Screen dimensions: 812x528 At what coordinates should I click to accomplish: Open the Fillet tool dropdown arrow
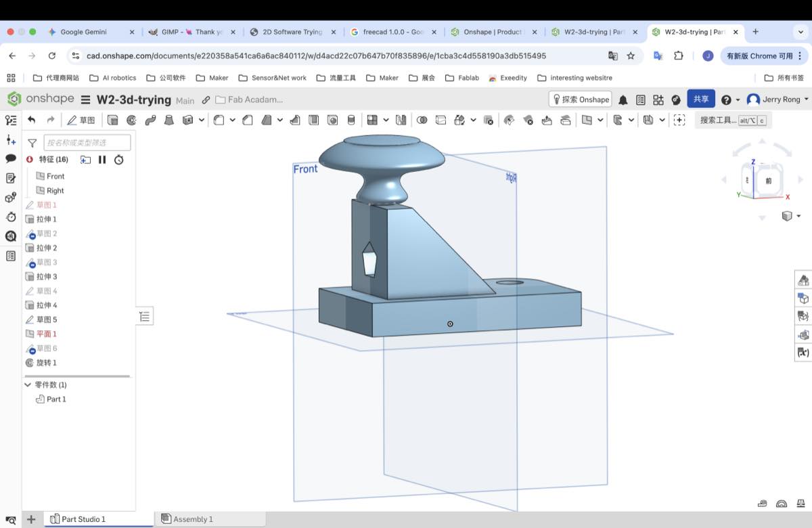click(x=232, y=120)
